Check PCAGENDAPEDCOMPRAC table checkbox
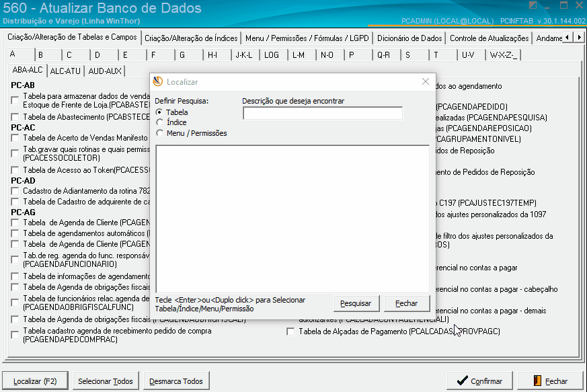587x392 pixels. pyautogui.click(x=15, y=335)
